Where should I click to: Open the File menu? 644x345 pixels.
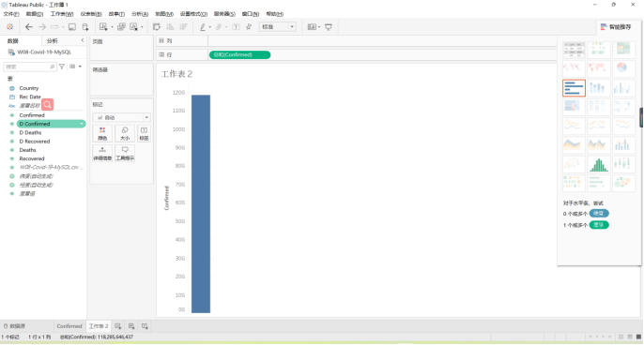11,14
